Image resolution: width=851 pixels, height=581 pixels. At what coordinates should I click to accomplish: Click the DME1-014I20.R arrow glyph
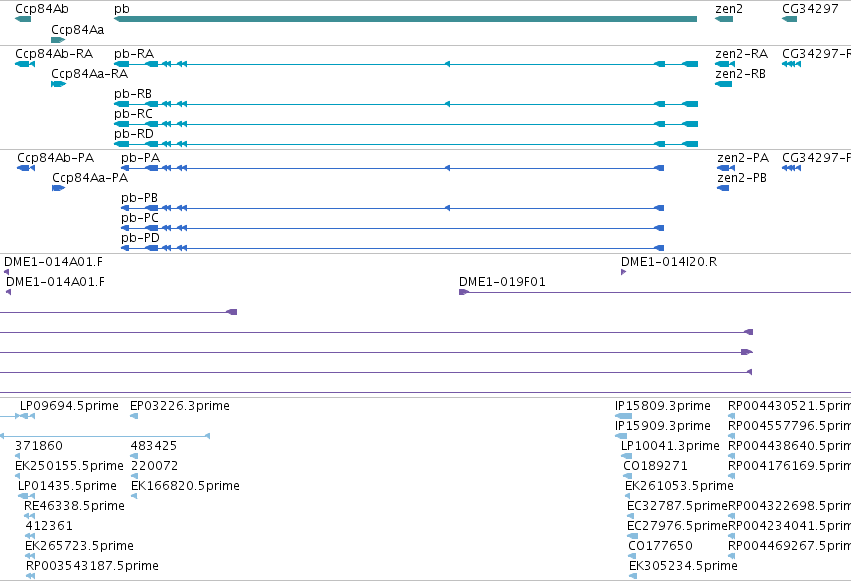pos(623,272)
